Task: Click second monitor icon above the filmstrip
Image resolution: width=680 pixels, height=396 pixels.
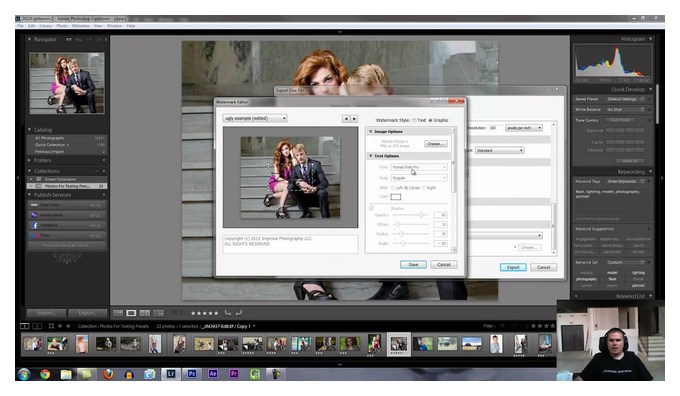Action: click(x=37, y=326)
